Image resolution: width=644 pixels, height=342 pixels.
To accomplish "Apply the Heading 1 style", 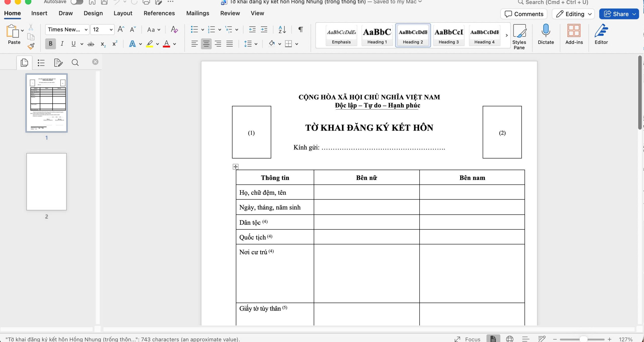I will pyautogui.click(x=377, y=35).
